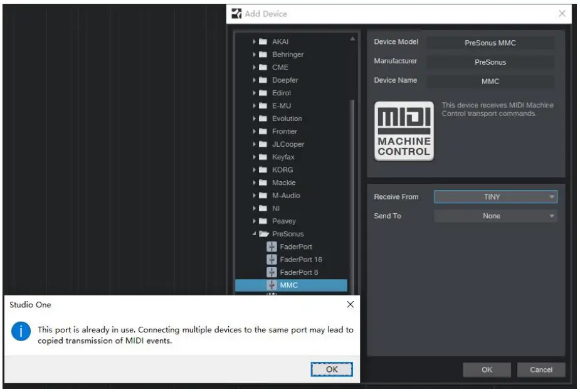Click OK in the Add Device dialog
Screen dimensions: 580x392
tap(487, 369)
